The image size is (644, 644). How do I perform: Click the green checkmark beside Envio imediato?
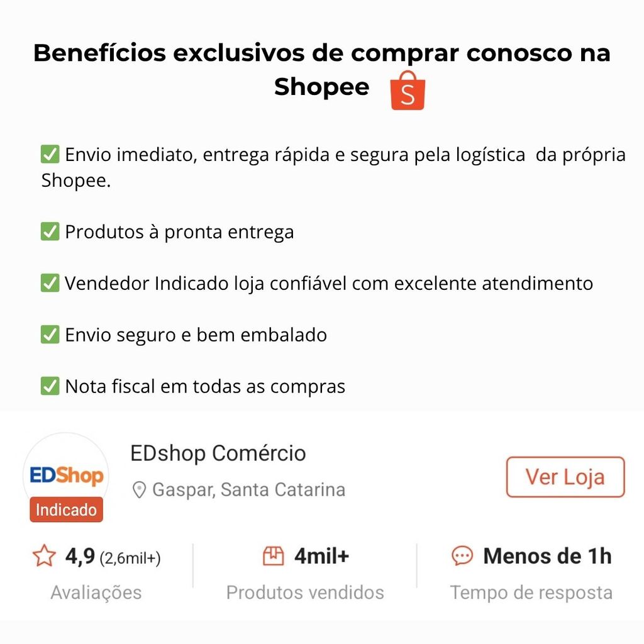click(50, 155)
